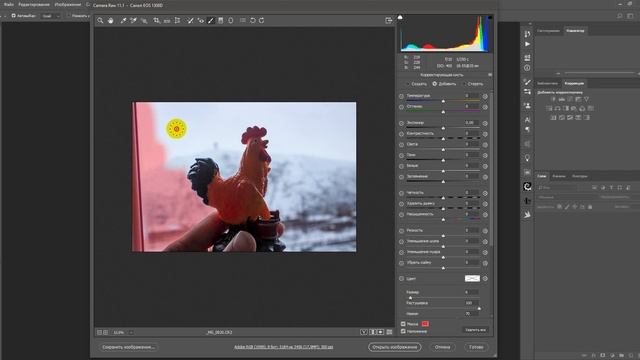
Task: Select the Zoom tool in Camera Raw toolbar
Action: click(x=100, y=20)
